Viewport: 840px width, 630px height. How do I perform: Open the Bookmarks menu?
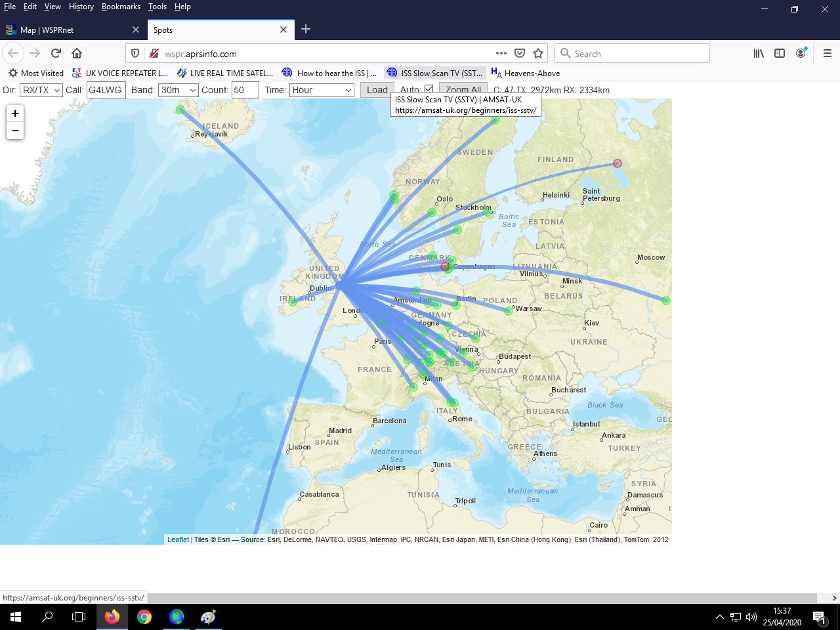point(121,7)
